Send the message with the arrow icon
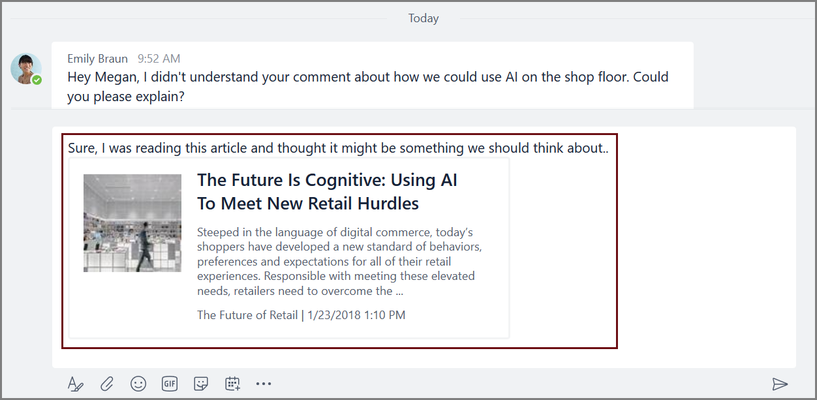This screenshot has height=400, width=817. click(x=779, y=384)
